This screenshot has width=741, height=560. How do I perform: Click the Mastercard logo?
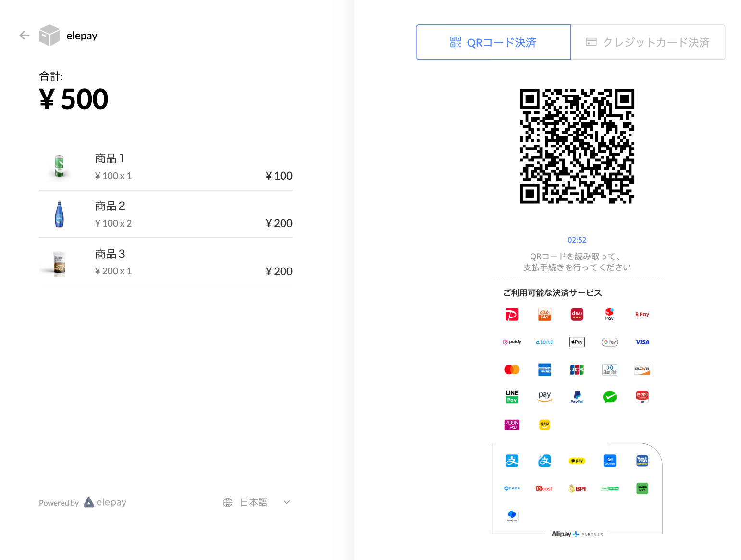click(512, 369)
